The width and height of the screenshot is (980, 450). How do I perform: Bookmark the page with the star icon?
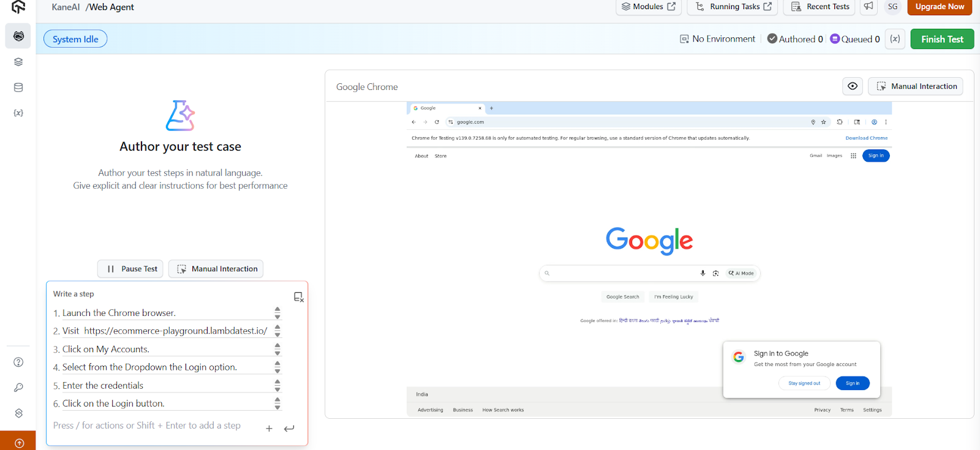[824, 122]
